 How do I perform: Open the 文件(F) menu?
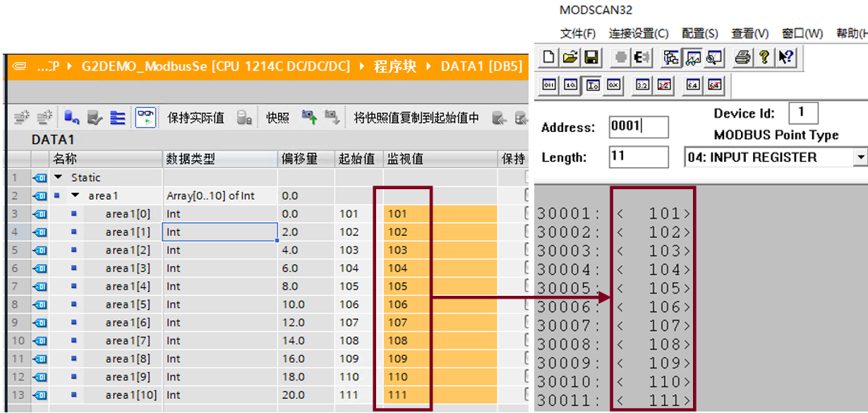(577, 33)
